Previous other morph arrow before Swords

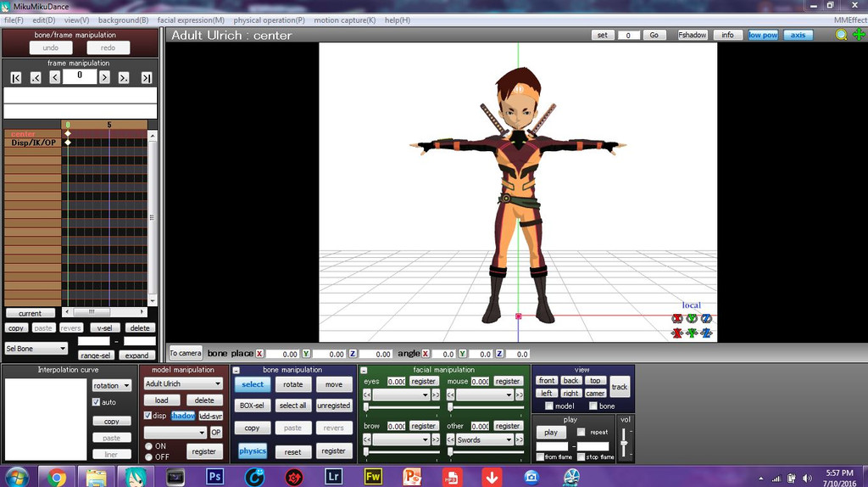451,439
